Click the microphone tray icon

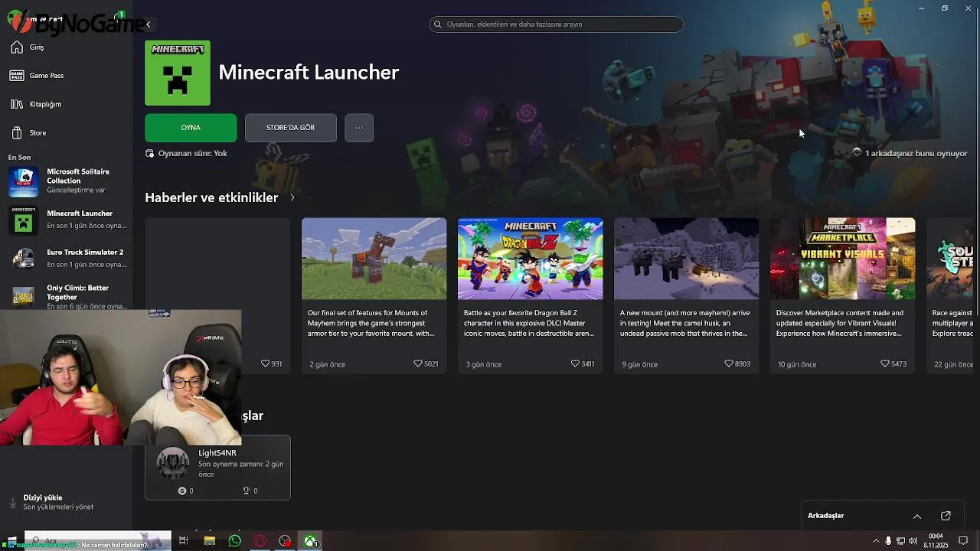coord(888,541)
